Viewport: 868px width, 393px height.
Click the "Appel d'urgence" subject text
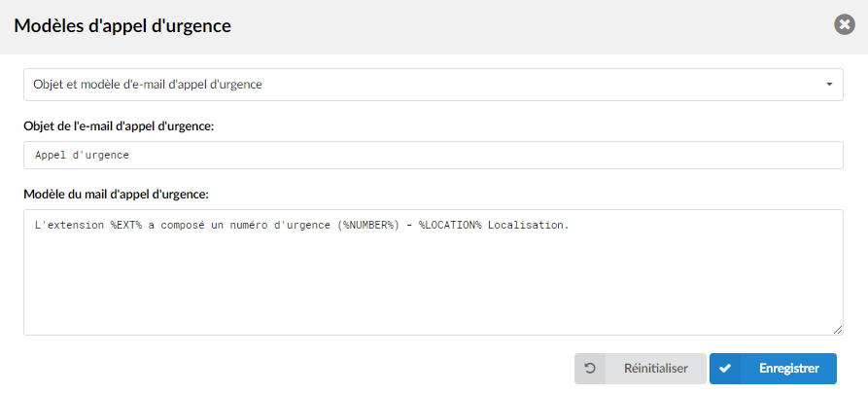tap(82, 156)
